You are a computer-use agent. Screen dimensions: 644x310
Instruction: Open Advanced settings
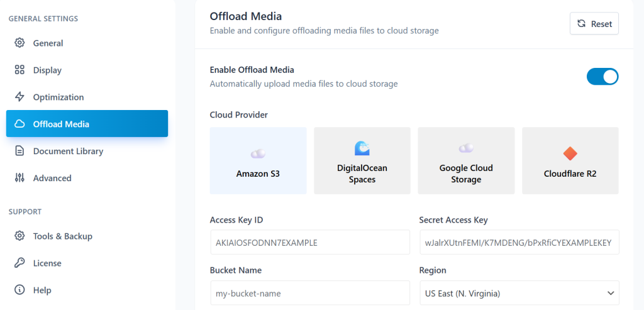pos(87,178)
